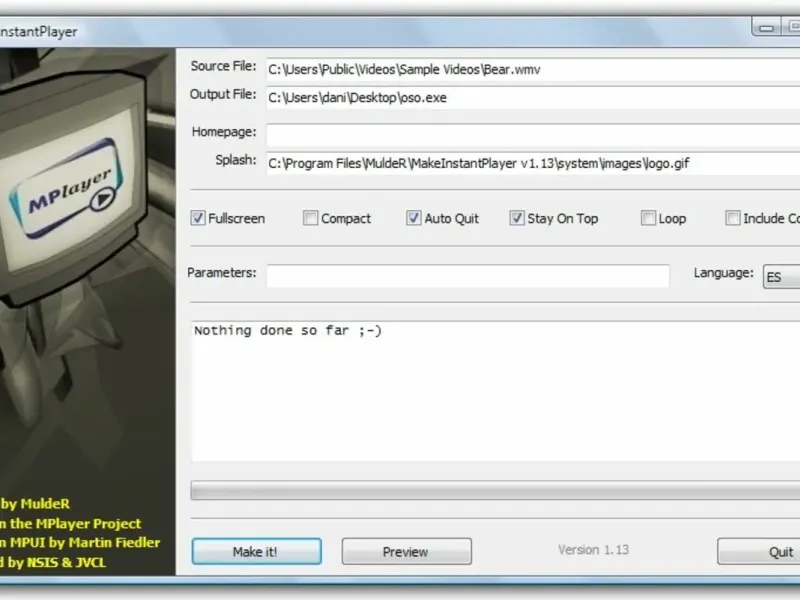Click the 'Nothing done so far' log text

coord(288,331)
